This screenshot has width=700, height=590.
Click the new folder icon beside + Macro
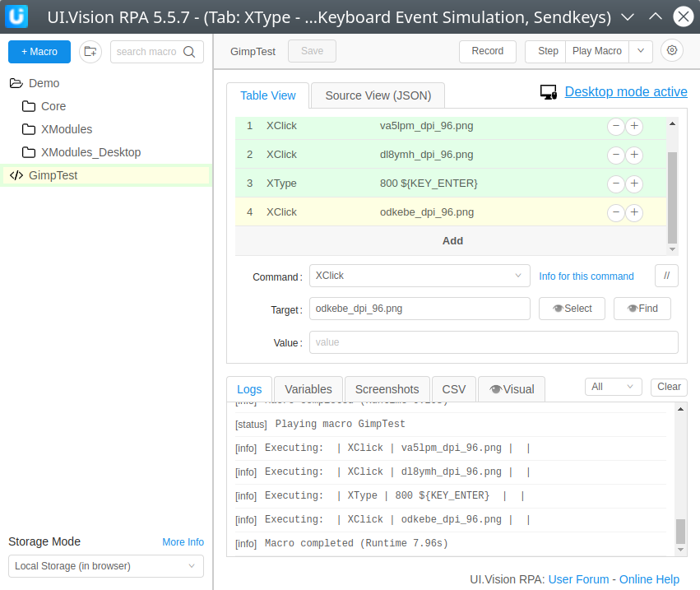click(90, 52)
